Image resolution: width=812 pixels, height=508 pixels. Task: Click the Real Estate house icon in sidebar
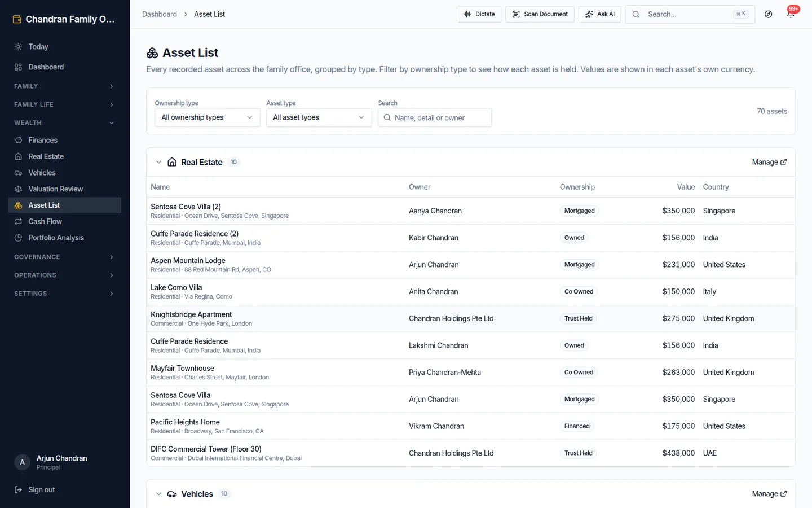tap(18, 156)
